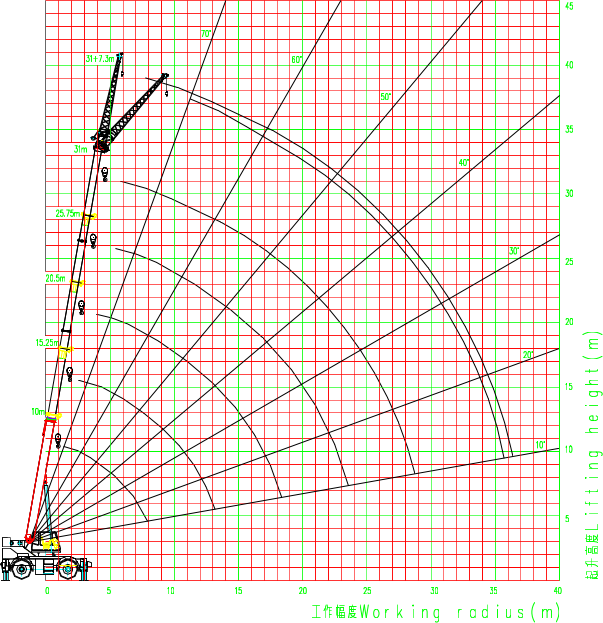Select the 5 tick on lifting height axis
The height and width of the screenshot is (623, 603).
coord(567,519)
